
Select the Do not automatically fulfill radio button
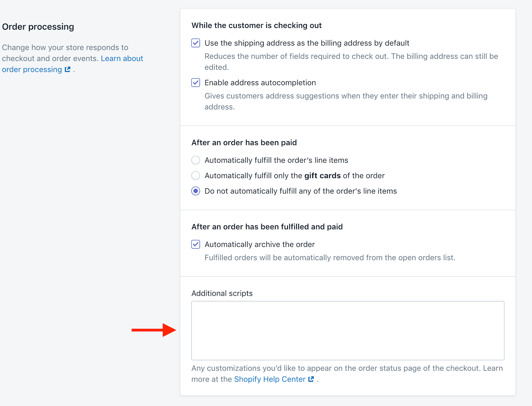click(x=196, y=191)
